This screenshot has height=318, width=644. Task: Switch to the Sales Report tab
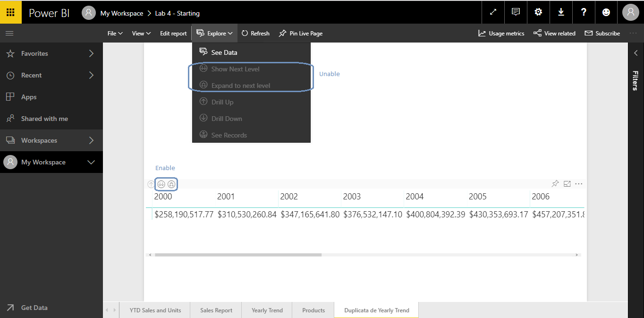216,310
